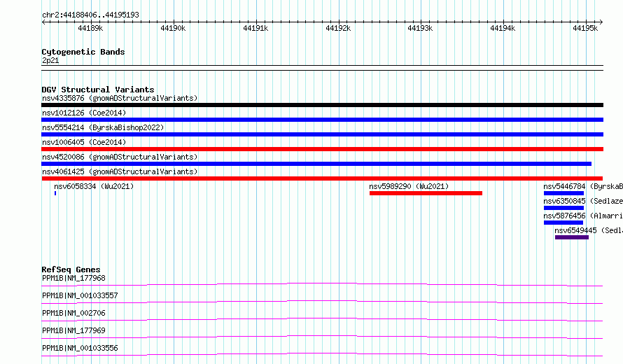Open the PPM1B|NM_177968 transcript label
This screenshot has height=364, width=623.
pos(73,278)
